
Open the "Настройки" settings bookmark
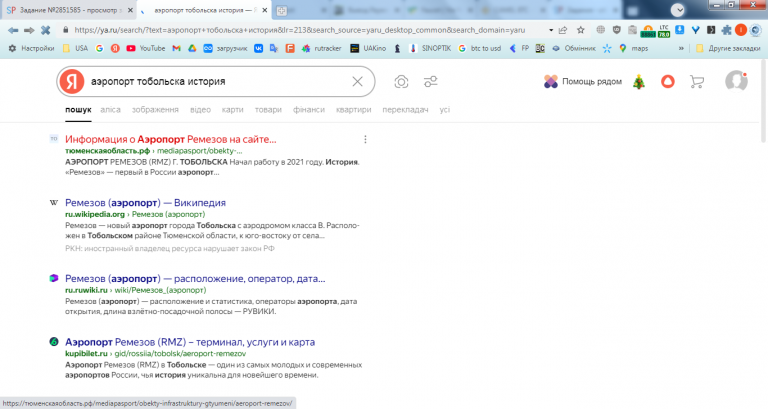[x=31, y=48]
